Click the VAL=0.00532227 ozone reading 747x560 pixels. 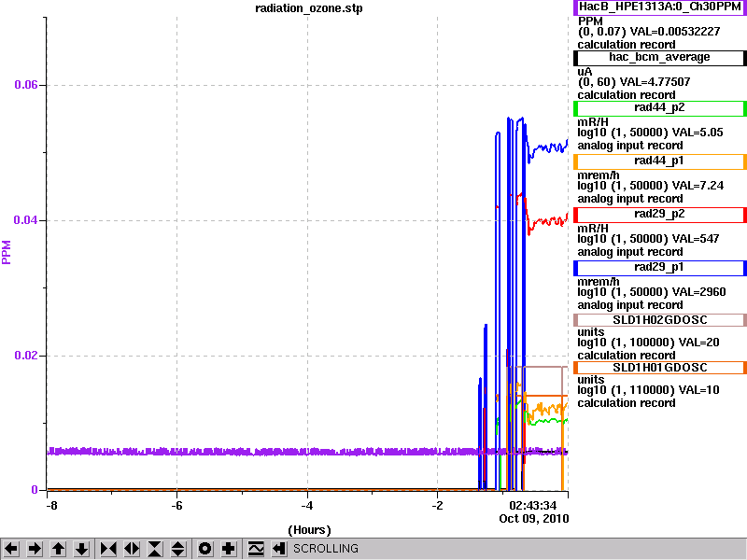tap(675, 32)
